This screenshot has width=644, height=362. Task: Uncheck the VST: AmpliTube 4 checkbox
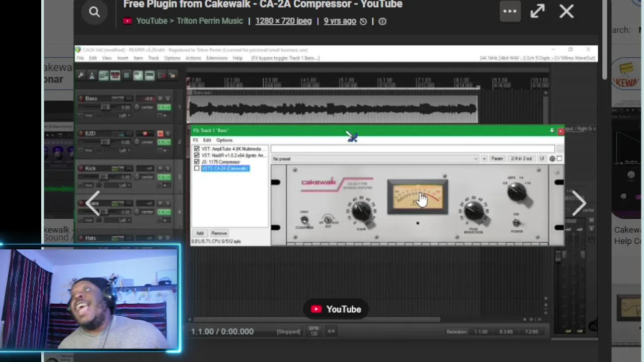(x=197, y=149)
